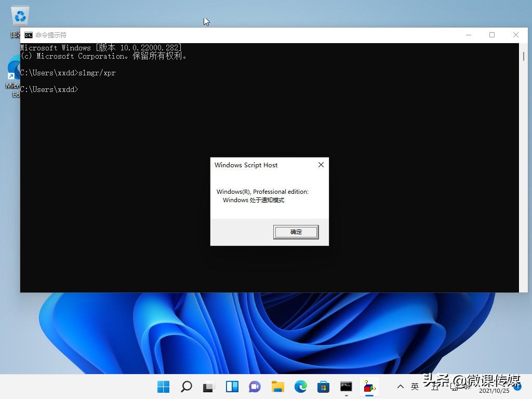Open Microsoft Store from the taskbar
Image resolution: width=532 pixels, height=399 pixels.
323,387
